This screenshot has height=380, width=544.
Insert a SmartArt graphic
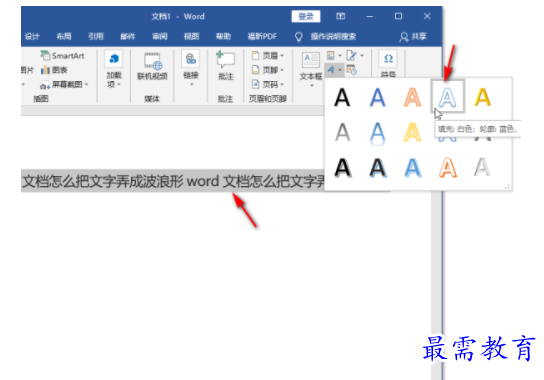62,56
